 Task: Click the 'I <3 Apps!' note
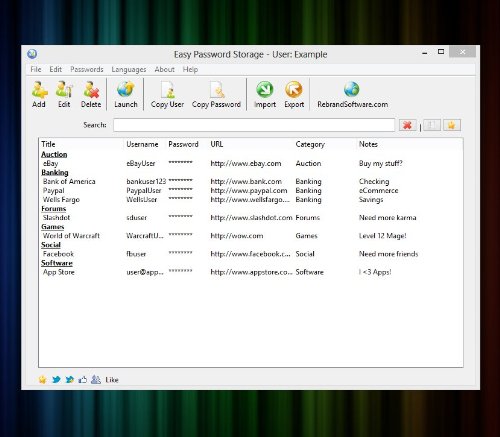coord(375,272)
